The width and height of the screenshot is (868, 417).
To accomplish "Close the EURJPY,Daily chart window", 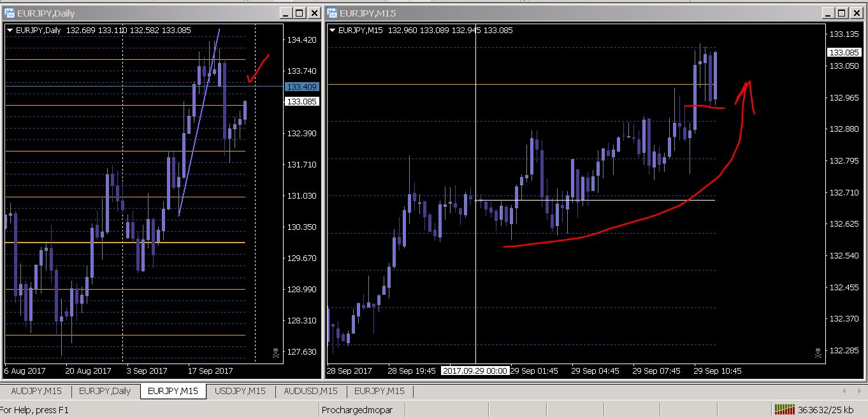I will [313, 13].
